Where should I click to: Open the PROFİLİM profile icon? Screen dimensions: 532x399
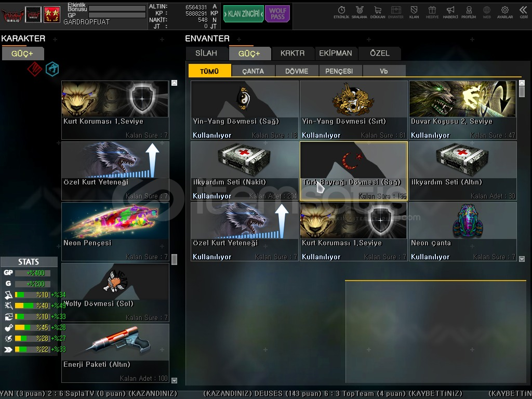[469, 12]
